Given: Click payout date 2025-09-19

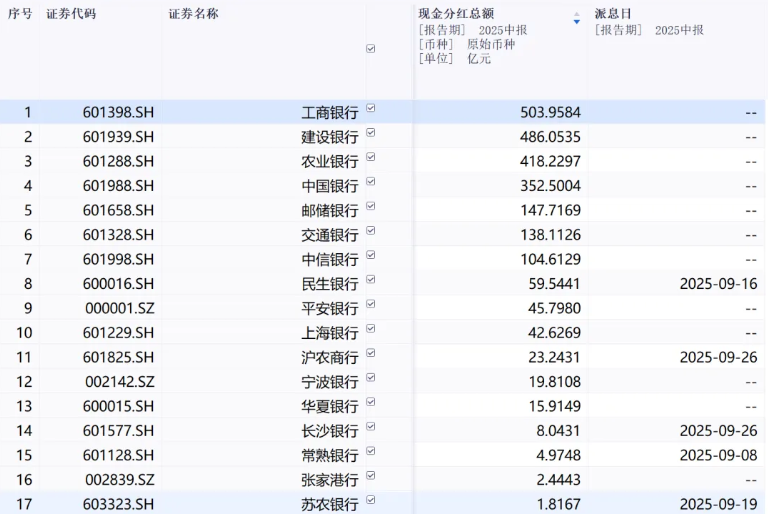Looking at the screenshot, I should (719, 504).
